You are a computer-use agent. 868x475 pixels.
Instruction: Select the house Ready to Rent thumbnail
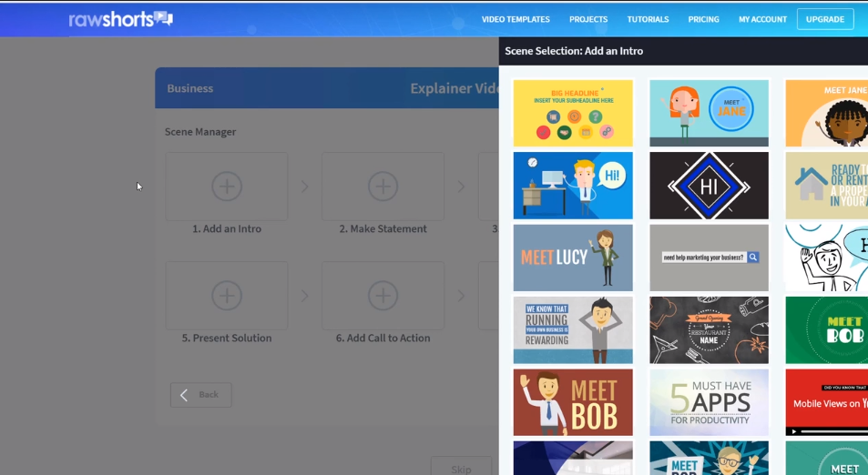(x=827, y=186)
